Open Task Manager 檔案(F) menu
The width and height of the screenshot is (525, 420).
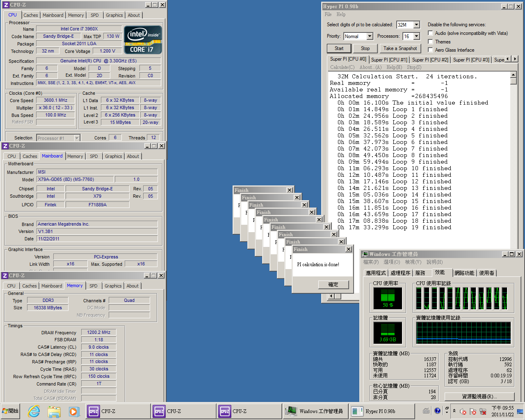coord(371,262)
